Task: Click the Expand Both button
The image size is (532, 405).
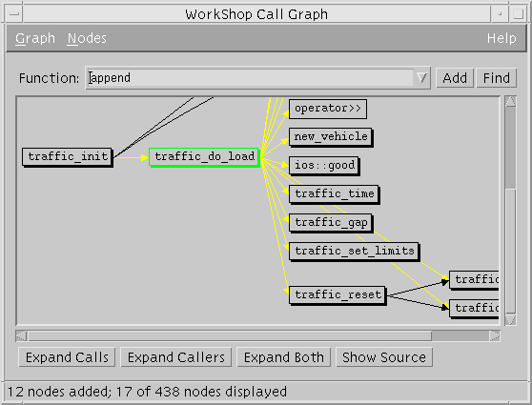Action: pos(284,357)
